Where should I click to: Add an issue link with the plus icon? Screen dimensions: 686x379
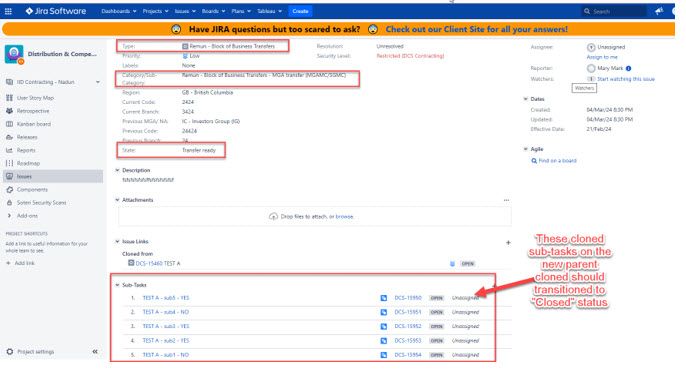coord(508,242)
